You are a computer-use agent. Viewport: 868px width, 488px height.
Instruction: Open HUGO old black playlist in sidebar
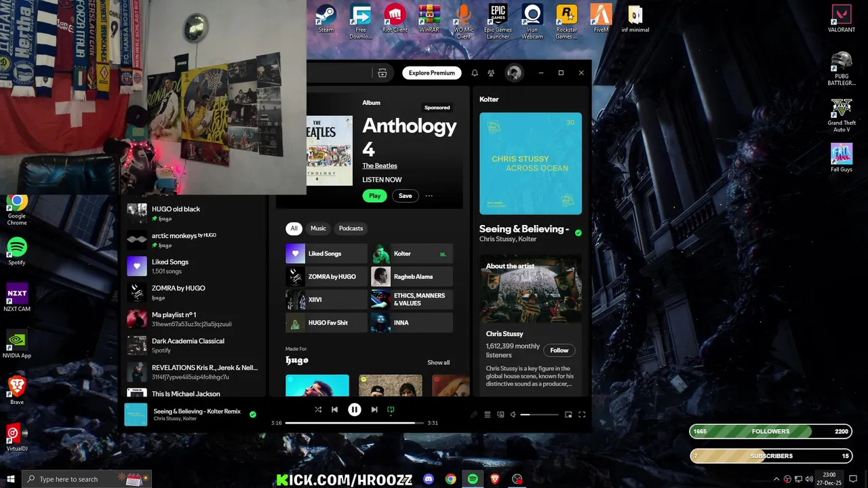[193, 213]
